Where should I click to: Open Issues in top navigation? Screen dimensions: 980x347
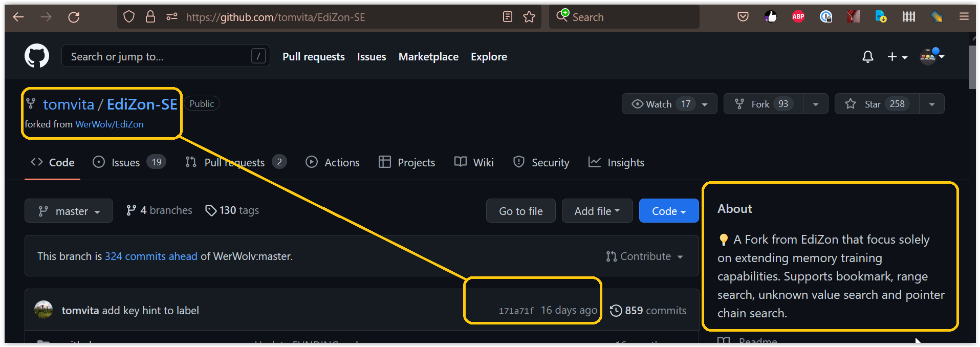click(x=372, y=57)
